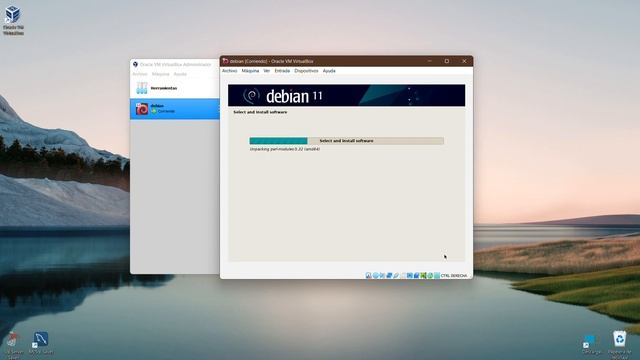
Task: Click keyboard host key status icon
Action: pyautogui.click(x=437, y=276)
